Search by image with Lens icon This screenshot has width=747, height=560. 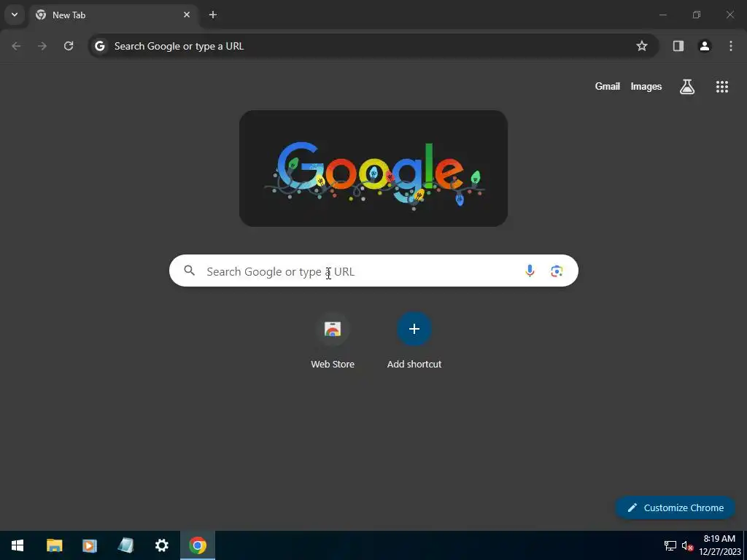pyautogui.click(x=557, y=271)
